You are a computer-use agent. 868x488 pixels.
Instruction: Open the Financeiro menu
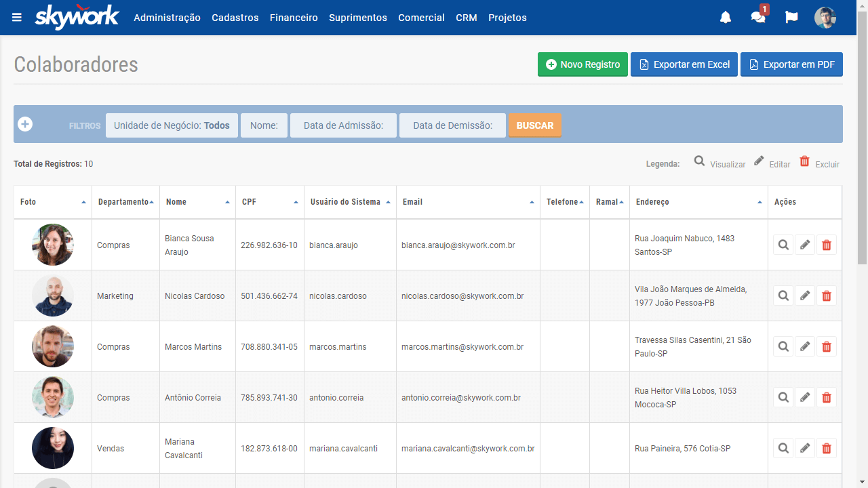[294, 18]
